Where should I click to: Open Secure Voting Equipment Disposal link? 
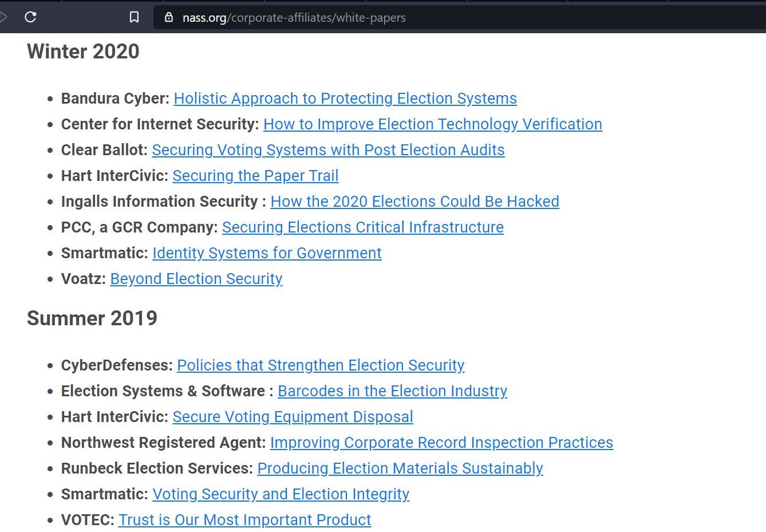(293, 417)
